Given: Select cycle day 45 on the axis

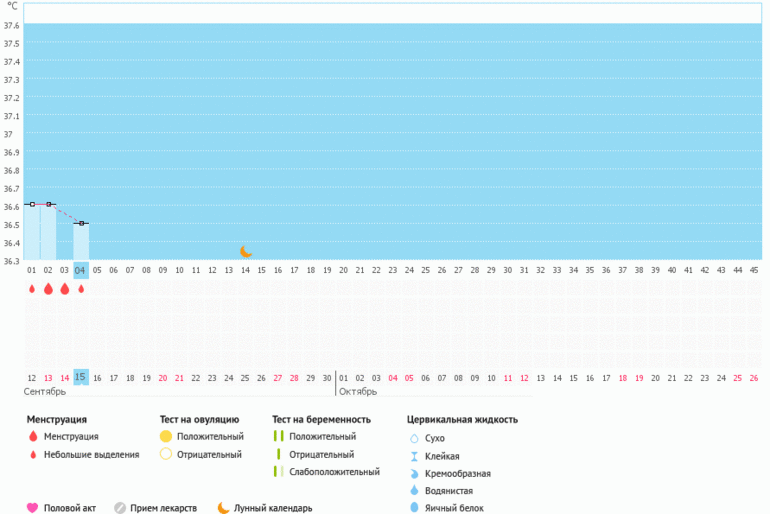Looking at the screenshot, I should pyautogui.click(x=753, y=270).
